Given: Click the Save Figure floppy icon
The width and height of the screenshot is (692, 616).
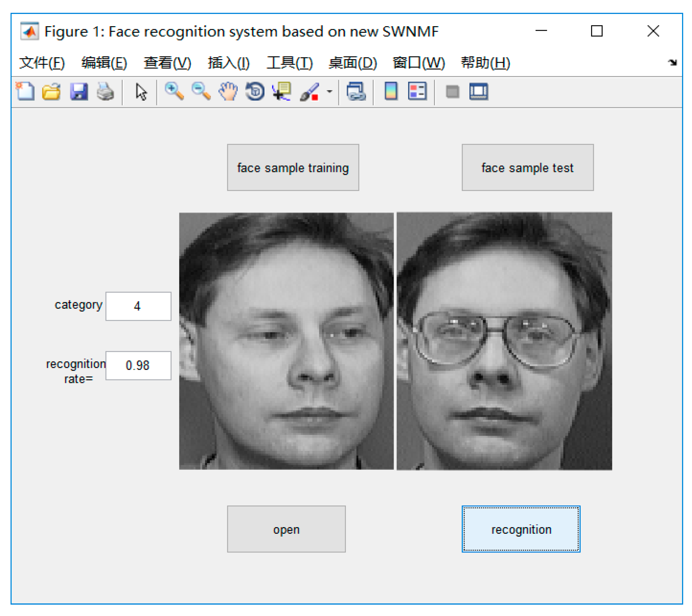Looking at the screenshot, I should click(79, 92).
